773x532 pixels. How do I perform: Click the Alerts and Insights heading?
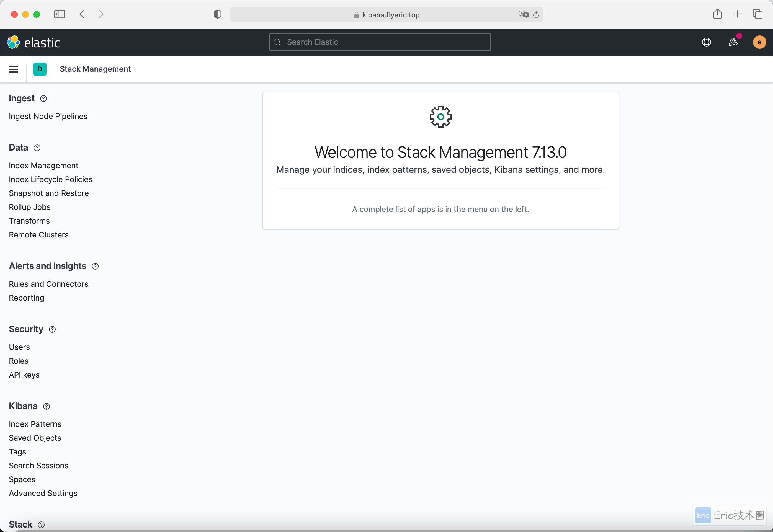click(47, 266)
